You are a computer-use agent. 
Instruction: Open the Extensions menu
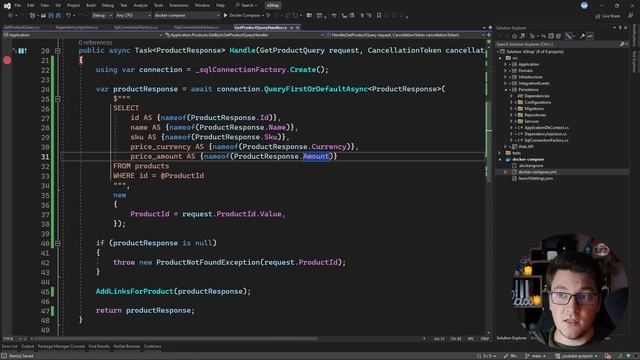pos(179,5)
